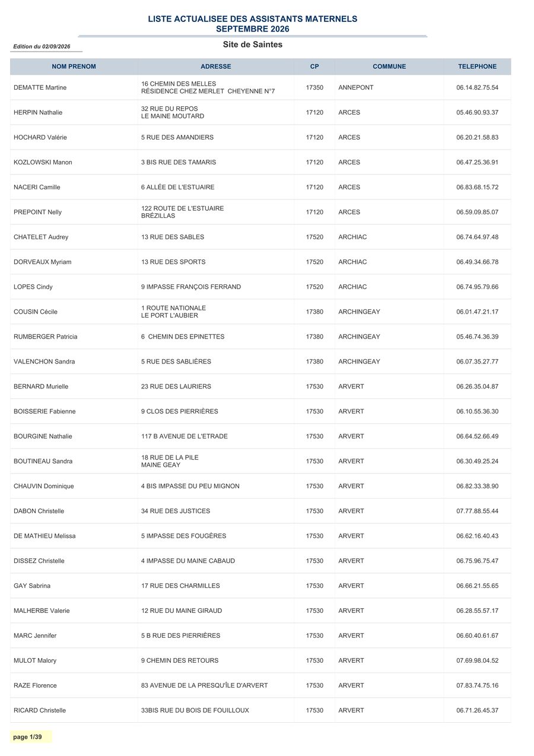Click the Edition du 02/09/2026 label
This screenshot has height=756, width=534.
[x=42, y=46]
